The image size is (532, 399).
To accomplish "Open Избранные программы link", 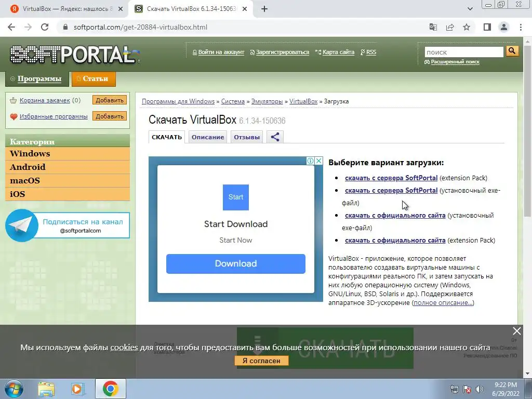I will (x=54, y=116).
